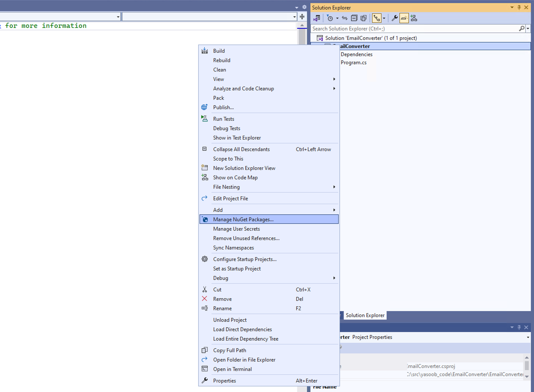Click the search magnifier in Solution Explorer
Screen dimensions: 534x392
tap(522, 28)
